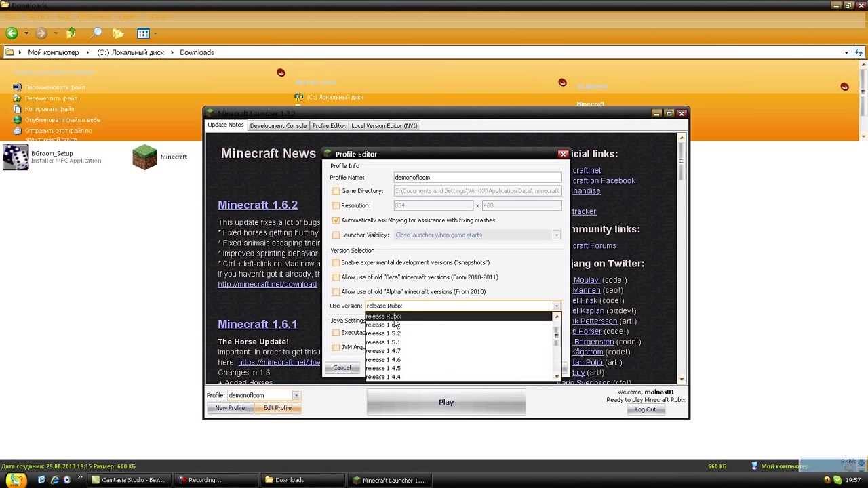Click the version list scroll down arrow

tap(557, 376)
